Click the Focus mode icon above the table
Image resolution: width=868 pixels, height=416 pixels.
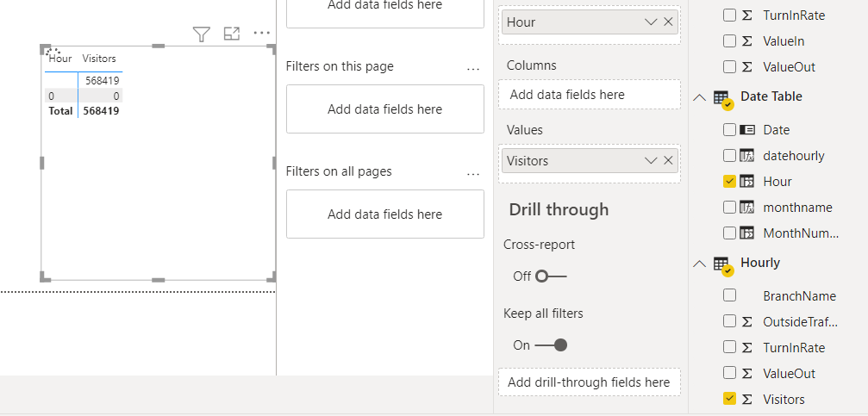231,34
